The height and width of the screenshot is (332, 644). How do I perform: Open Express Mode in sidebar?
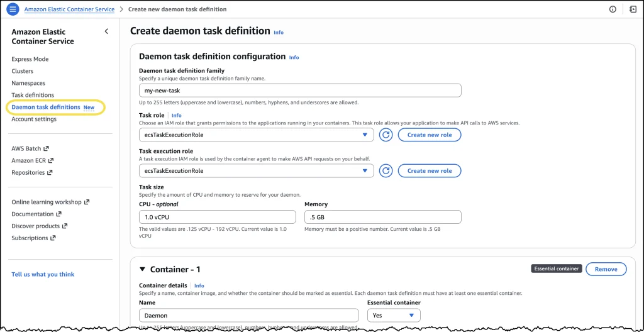pos(30,59)
